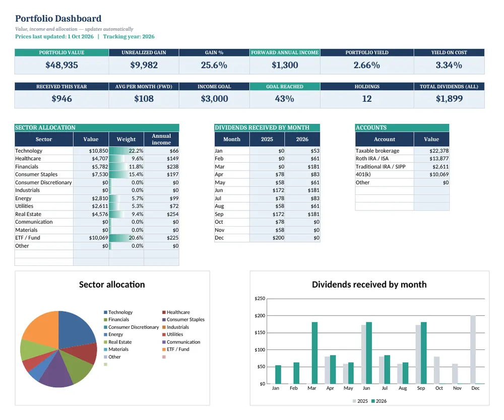The width and height of the screenshot is (504, 420).
Task: Select the Goal Reached value 43%
Action: 285,99
